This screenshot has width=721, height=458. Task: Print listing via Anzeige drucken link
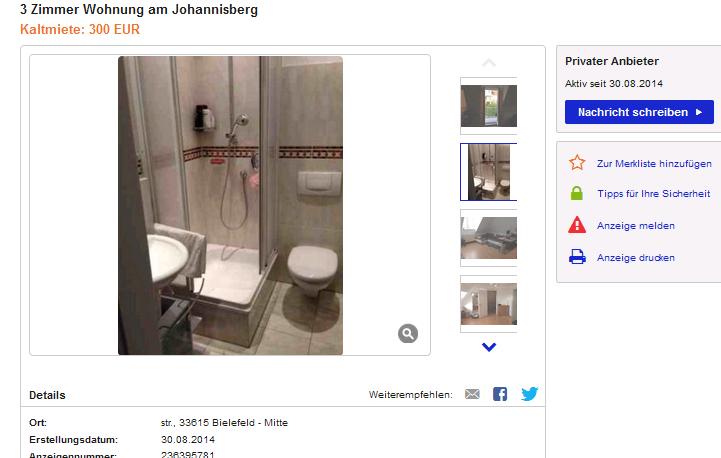coord(635,258)
